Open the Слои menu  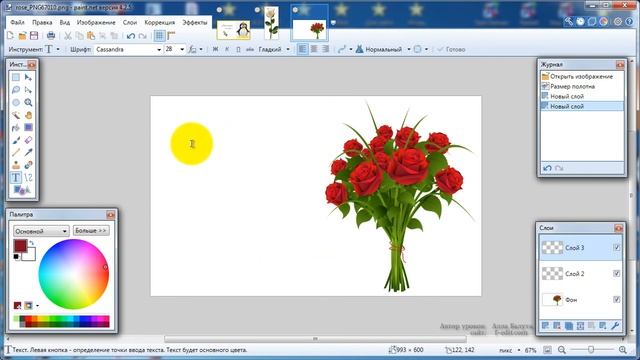point(130,22)
